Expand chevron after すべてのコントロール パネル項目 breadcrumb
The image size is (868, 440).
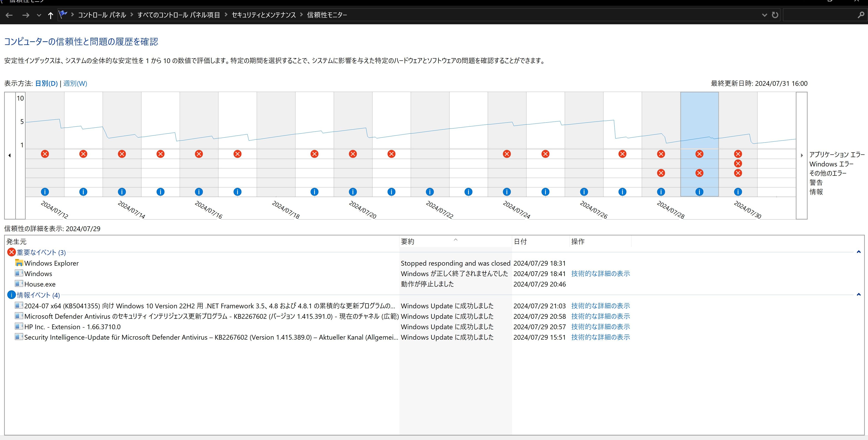tap(226, 15)
